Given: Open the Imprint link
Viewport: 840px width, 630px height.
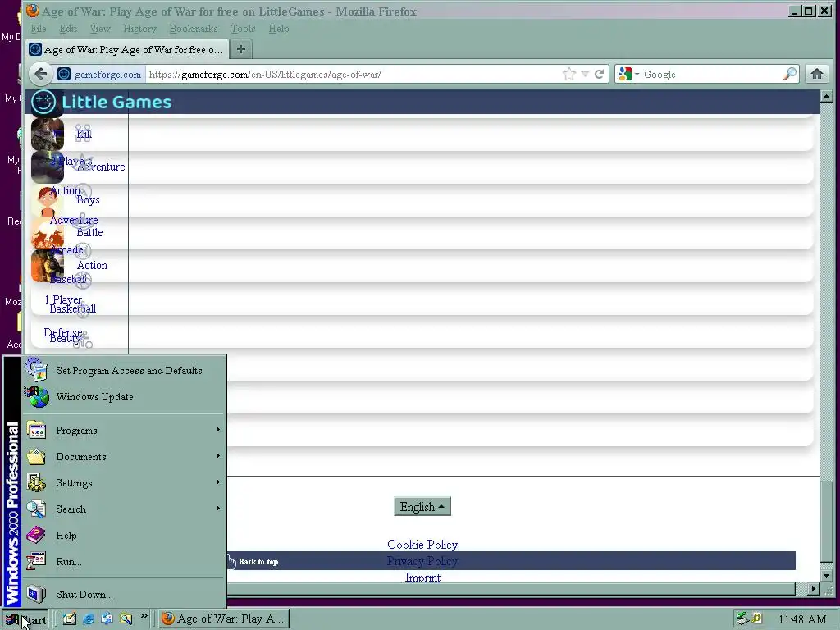Looking at the screenshot, I should tap(422, 577).
